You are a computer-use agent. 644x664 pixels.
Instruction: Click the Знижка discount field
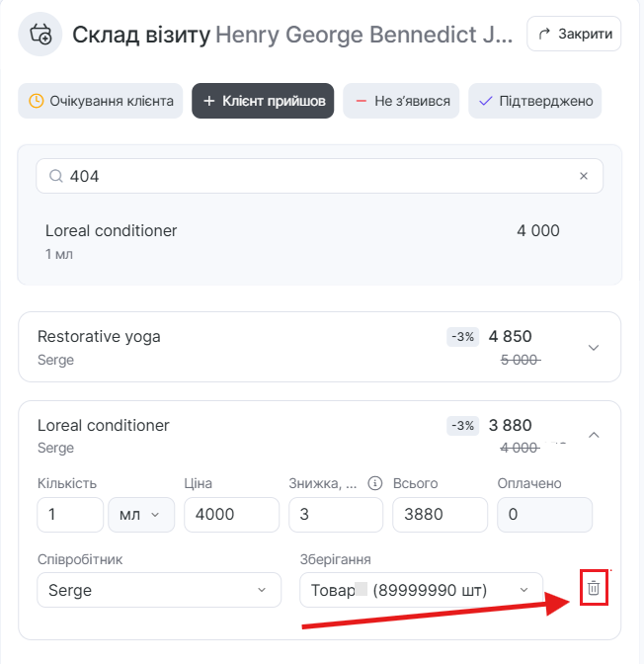(x=335, y=515)
